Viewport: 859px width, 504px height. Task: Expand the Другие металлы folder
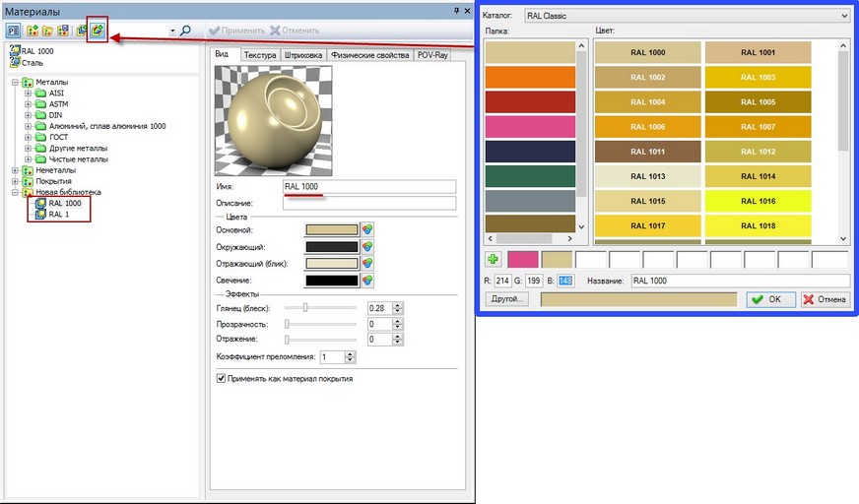[x=28, y=149]
